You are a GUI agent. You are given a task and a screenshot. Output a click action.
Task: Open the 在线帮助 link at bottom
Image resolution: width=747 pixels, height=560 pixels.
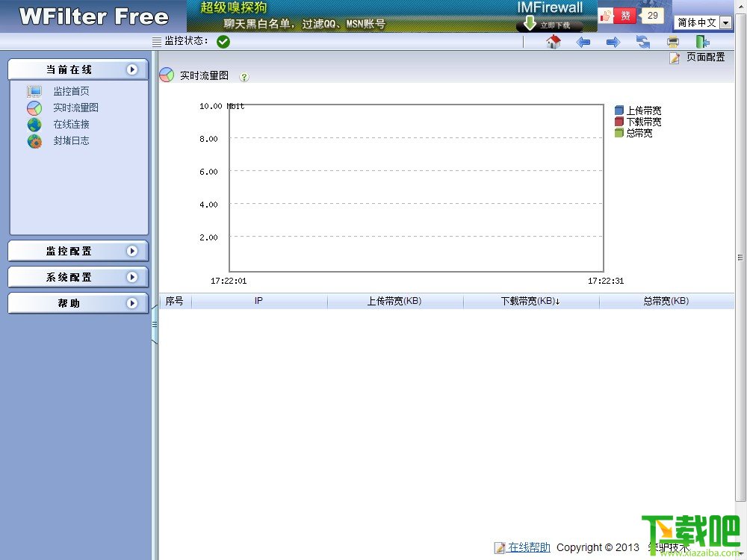pos(529,547)
